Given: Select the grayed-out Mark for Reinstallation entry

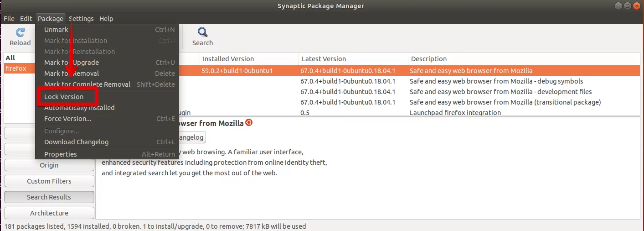Looking at the screenshot, I should coord(107,52).
